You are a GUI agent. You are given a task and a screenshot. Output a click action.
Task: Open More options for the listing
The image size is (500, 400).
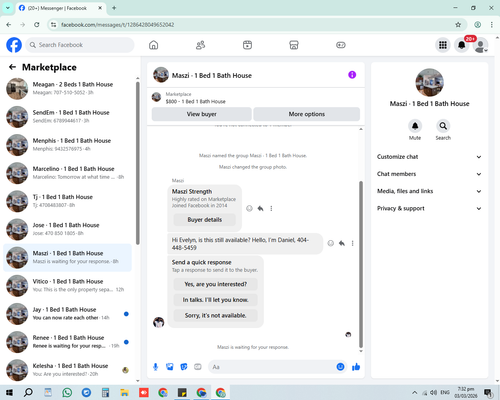[307, 114]
